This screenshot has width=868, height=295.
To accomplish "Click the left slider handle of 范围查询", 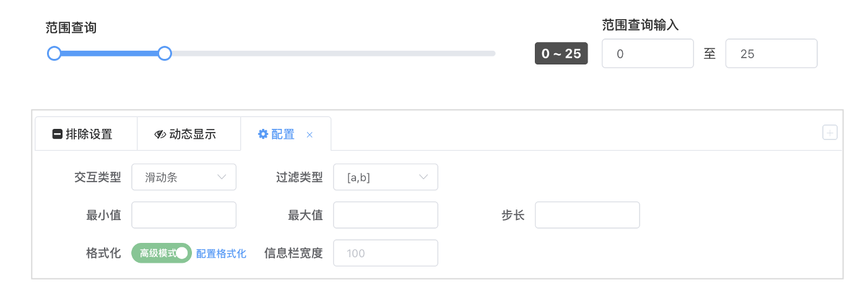I will (54, 54).
